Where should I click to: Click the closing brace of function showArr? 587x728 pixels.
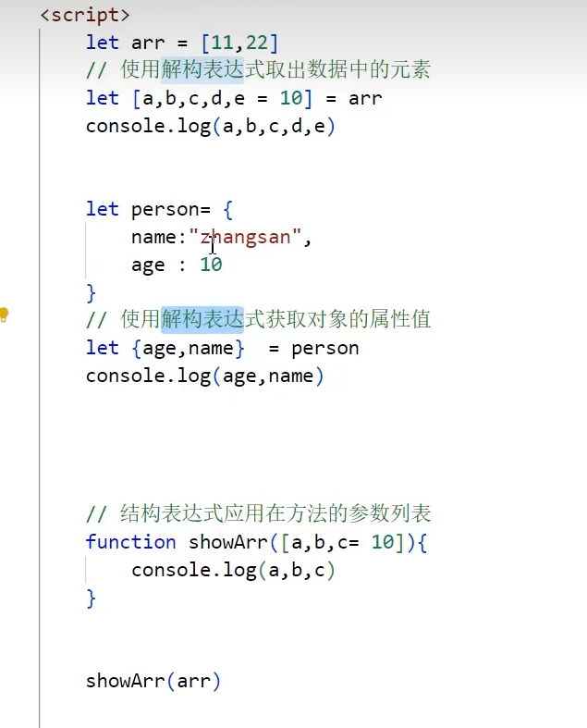[x=91, y=598]
